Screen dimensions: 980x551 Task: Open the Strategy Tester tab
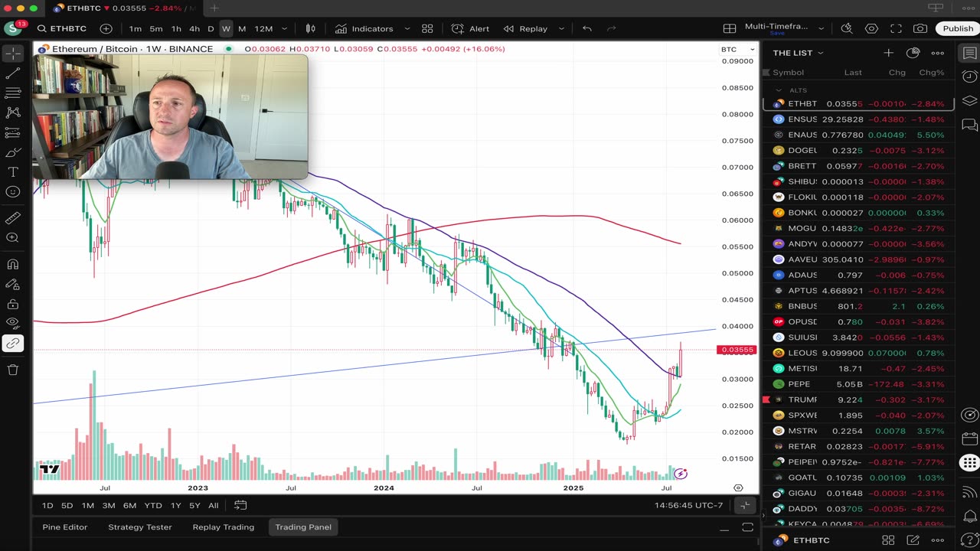click(x=140, y=527)
